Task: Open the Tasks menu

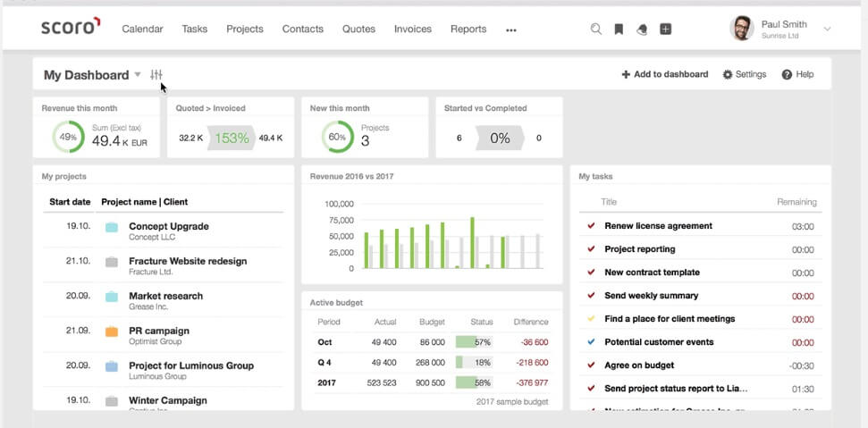Action: point(194,29)
